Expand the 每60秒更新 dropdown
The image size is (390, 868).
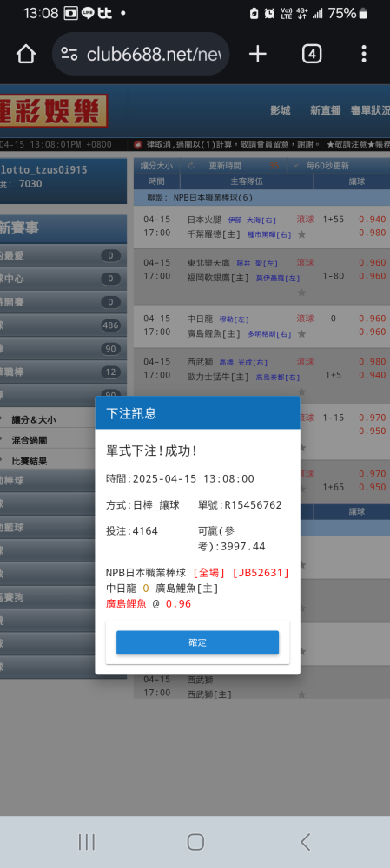(x=322, y=166)
